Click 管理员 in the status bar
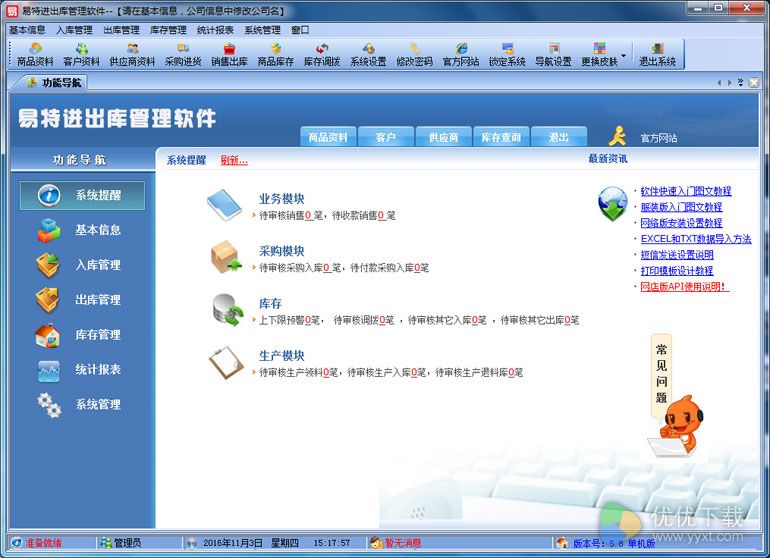Image resolution: width=770 pixels, height=558 pixels. point(127,543)
